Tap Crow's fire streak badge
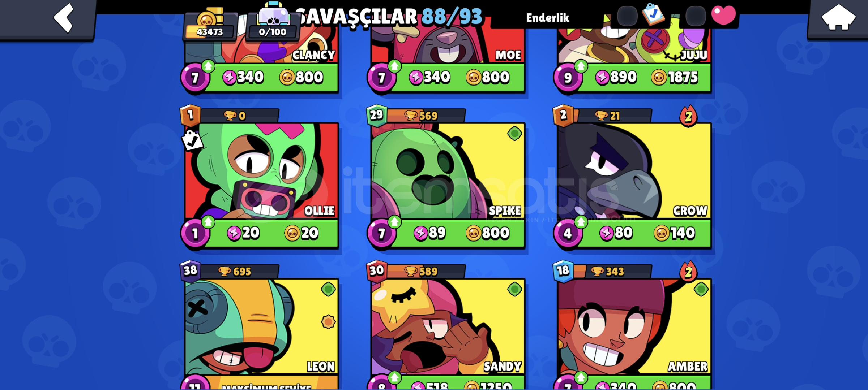The height and width of the screenshot is (390, 868). [x=688, y=116]
